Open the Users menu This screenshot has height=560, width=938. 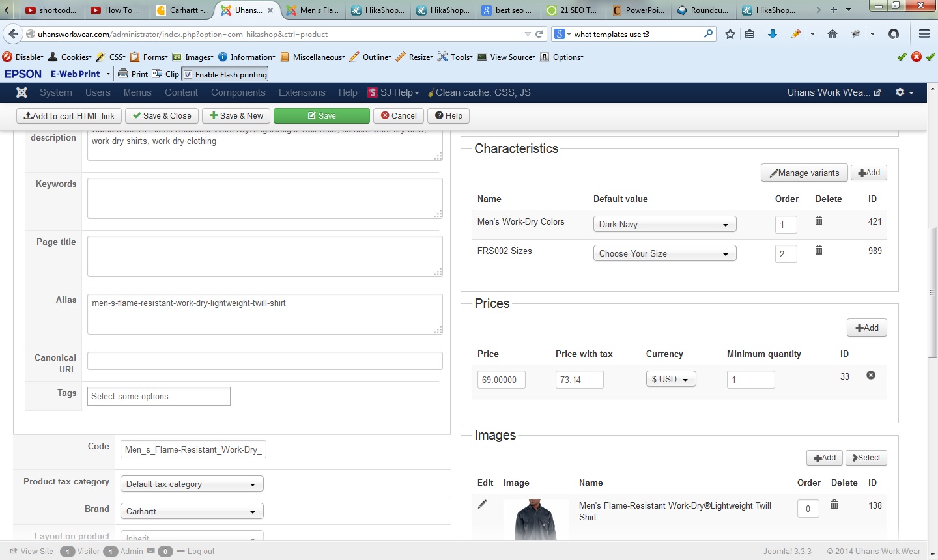pos(98,92)
